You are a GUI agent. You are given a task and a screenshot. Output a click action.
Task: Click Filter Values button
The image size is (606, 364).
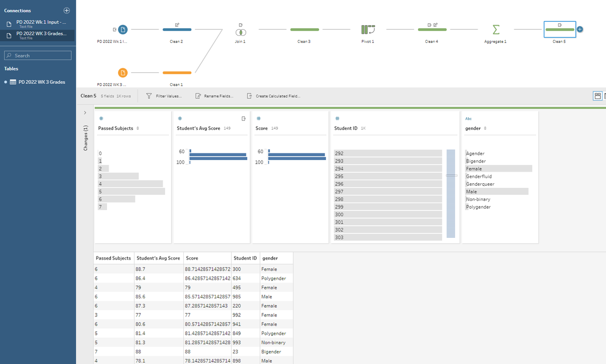tap(164, 96)
